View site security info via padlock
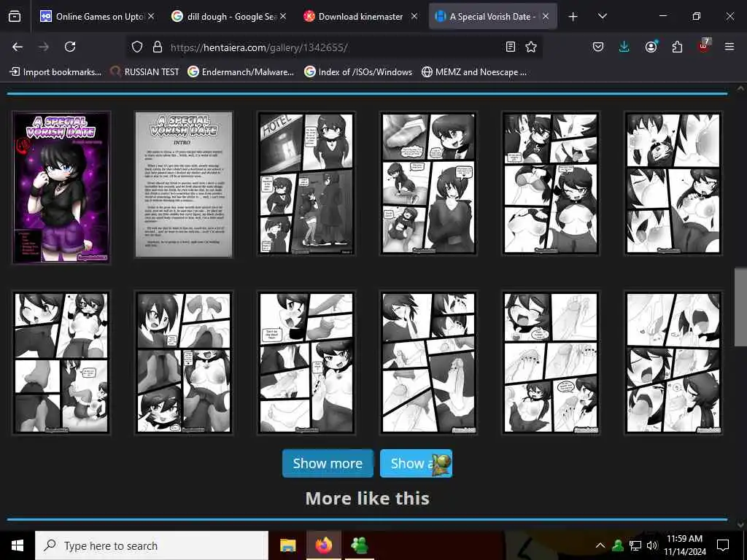The image size is (747, 560). click(158, 47)
